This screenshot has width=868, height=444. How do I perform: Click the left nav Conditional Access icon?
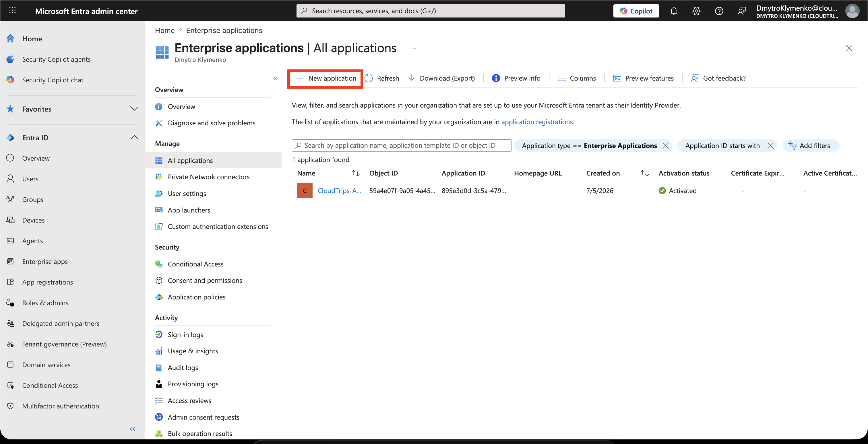click(10, 385)
